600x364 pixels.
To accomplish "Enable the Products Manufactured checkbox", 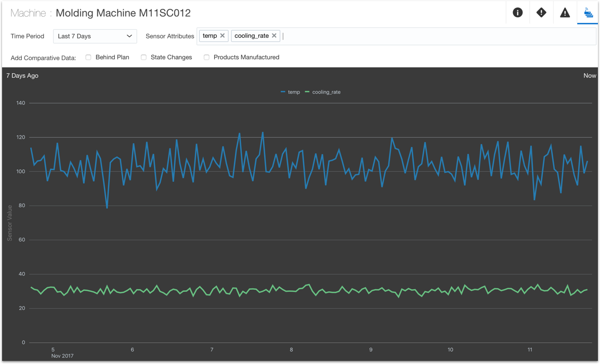I will tap(206, 57).
